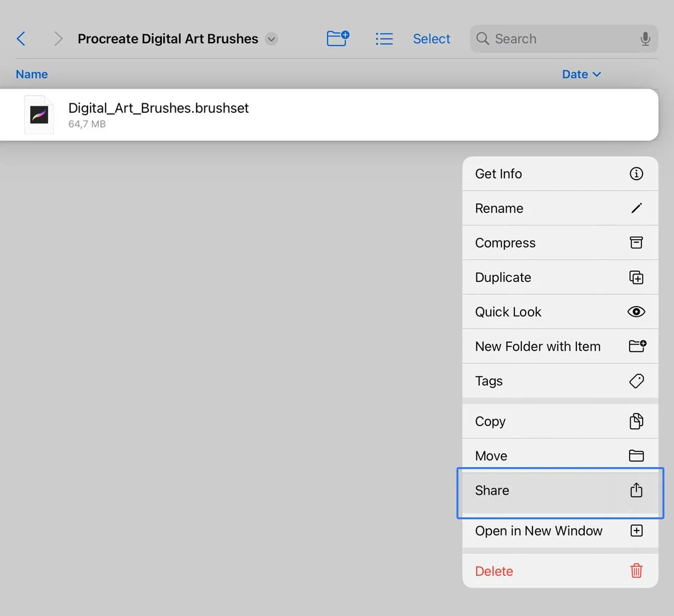Tap the folder icon beside Move
674x616 pixels.
pyautogui.click(x=636, y=455)
